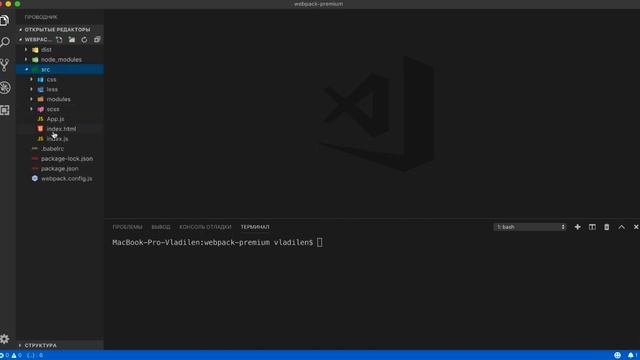Maximize the panel with the up chevron
The height and width of the screenshot is (360, 640).
(622, 227)
